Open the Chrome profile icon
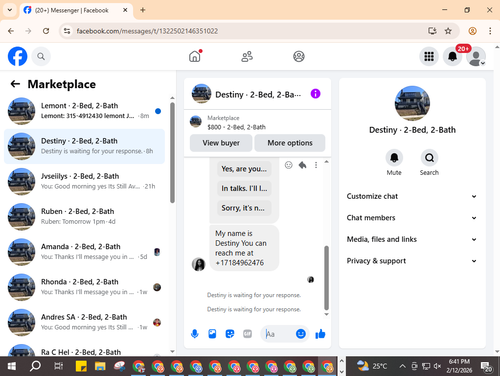This screenshot has height=376, width=500. pos(472,31)
